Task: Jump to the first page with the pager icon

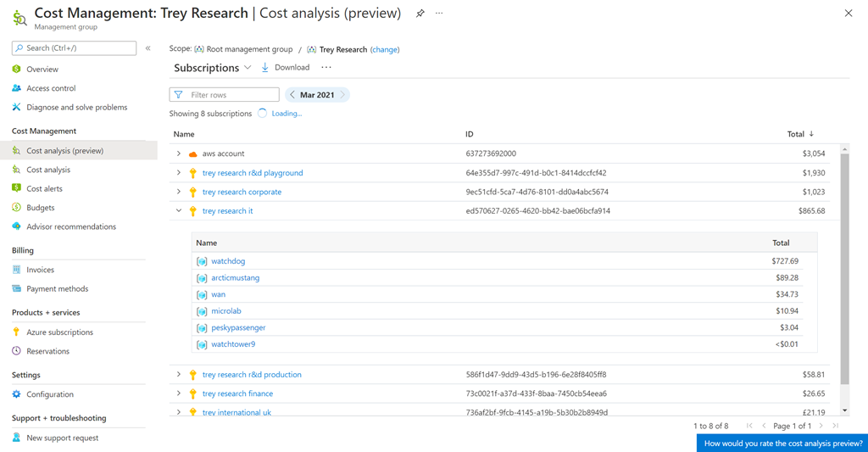Action: [749, 426]
